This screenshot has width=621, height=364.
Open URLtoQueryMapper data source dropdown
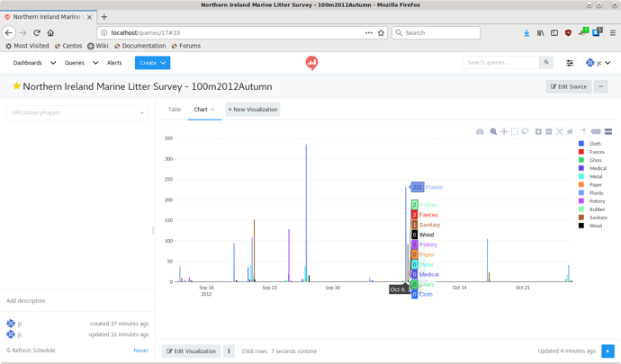click(x=77, y=112)
